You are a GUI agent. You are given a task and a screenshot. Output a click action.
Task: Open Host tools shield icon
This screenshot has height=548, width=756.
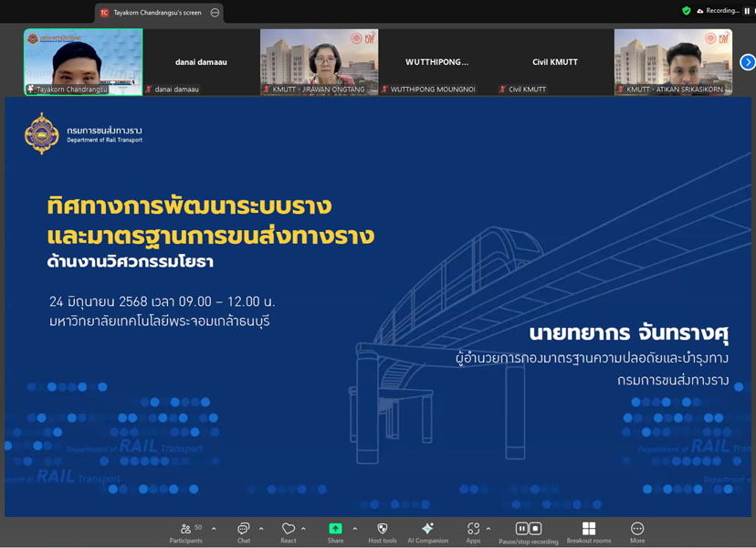[x=383, y=530]
